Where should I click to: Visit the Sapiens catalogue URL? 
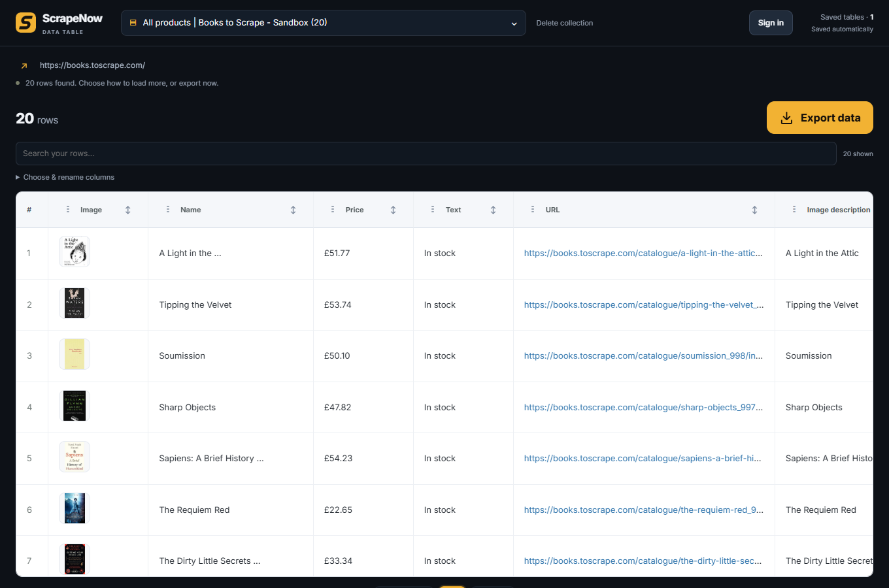(x=643, y=459)
